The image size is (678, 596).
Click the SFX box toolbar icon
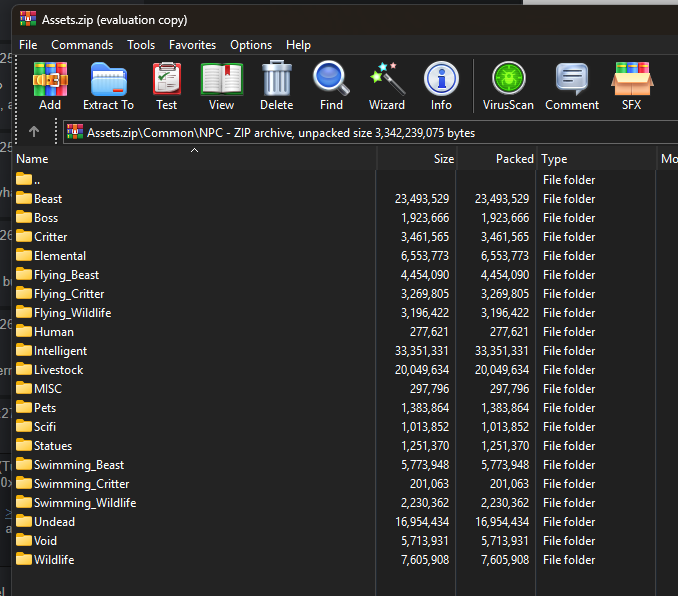coord(632,79)
